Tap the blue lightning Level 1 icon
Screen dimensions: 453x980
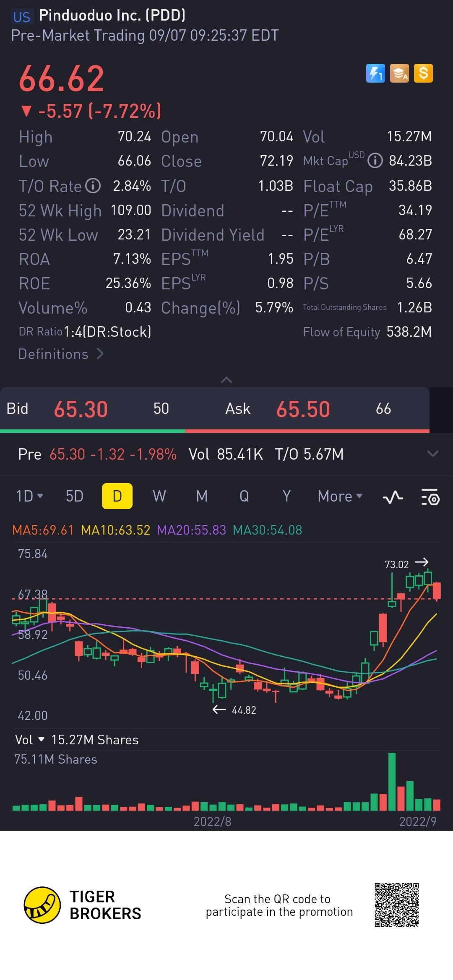[375, 73]
